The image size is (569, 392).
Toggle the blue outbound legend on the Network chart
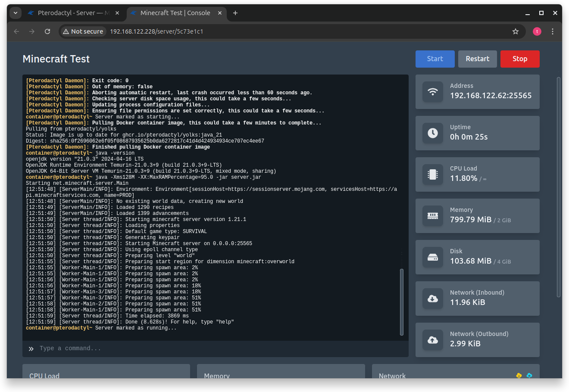coord(530,375)
